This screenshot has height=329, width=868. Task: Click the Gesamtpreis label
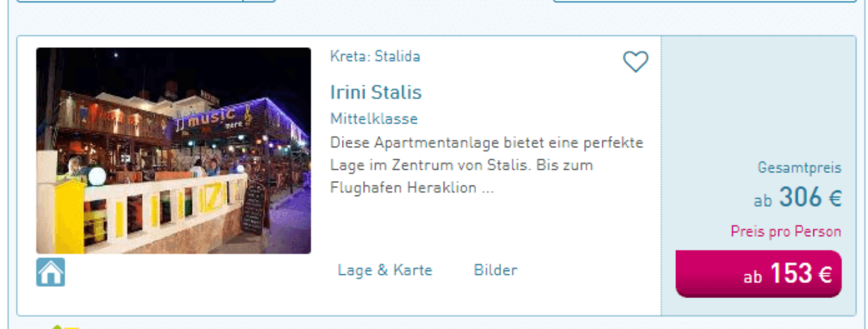[800, 168]
